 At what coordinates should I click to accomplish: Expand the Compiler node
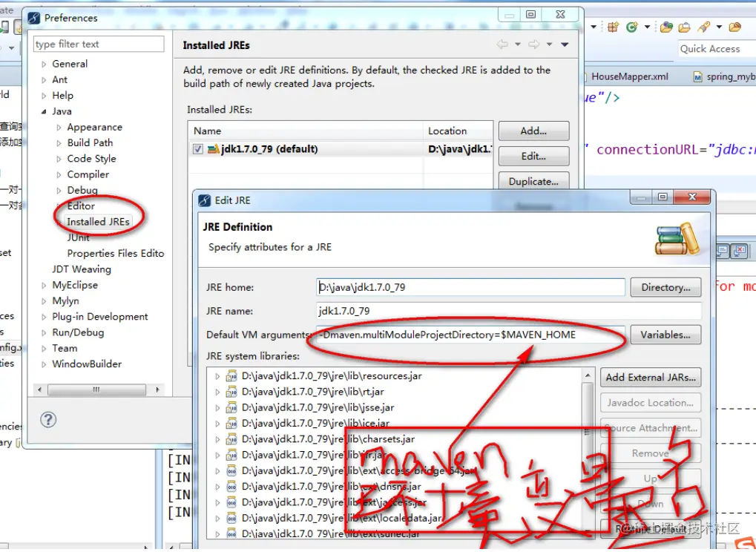click(59, 174)
